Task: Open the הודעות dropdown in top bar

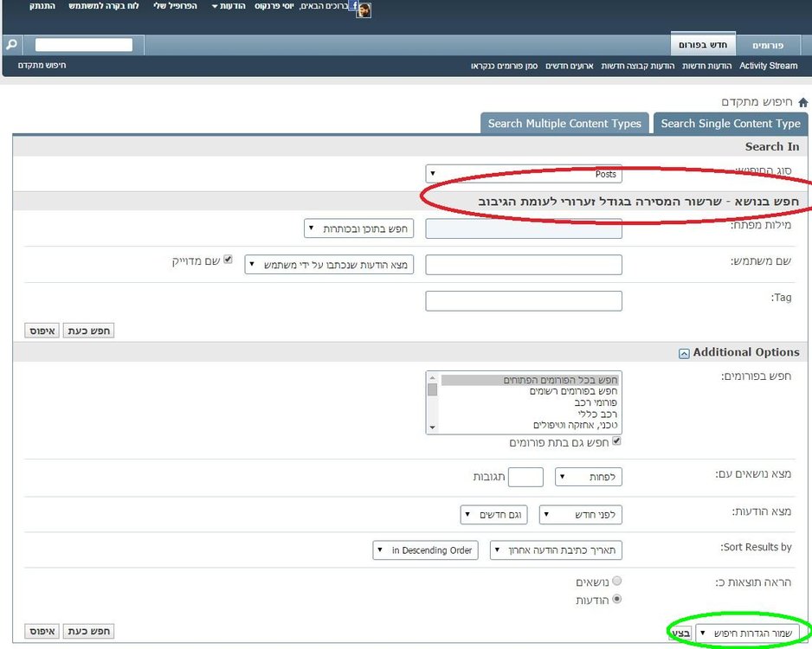Action: 229,6
